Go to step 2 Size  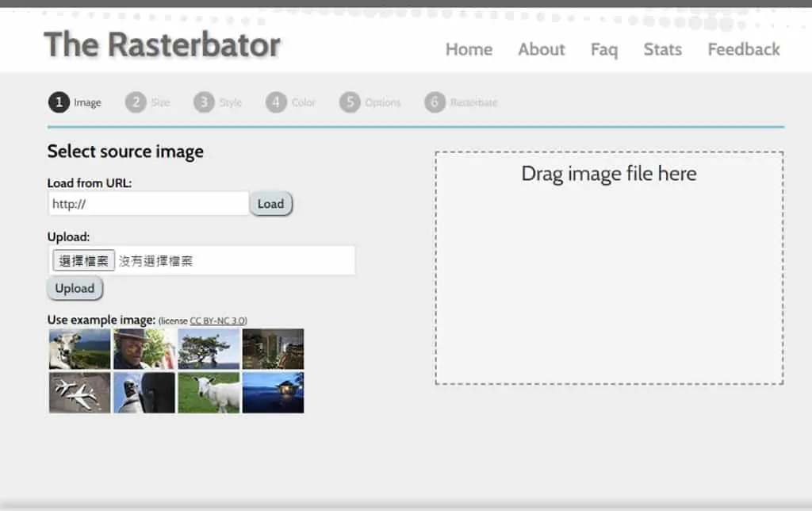coord(147,102)
